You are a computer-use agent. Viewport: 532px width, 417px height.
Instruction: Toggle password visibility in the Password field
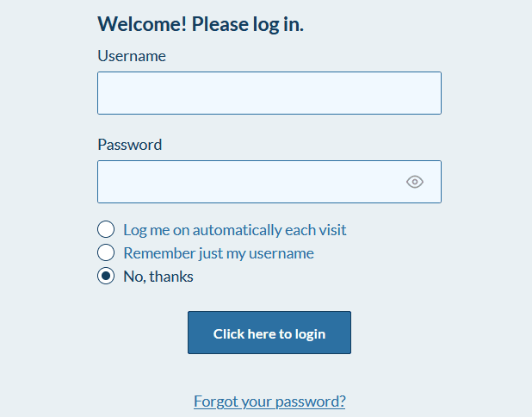[415, 182]
